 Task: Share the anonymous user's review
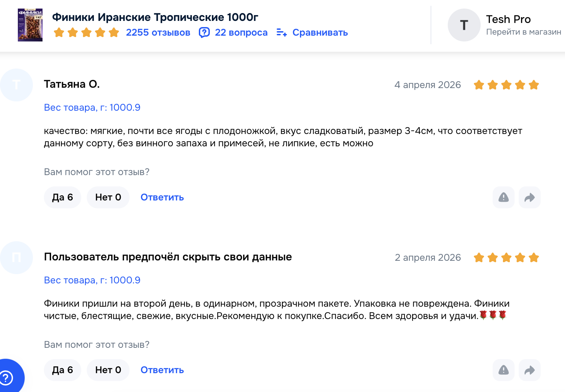[x=529, y=370]
